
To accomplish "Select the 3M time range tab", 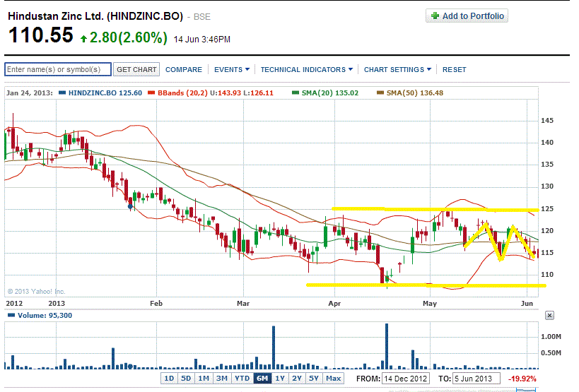I will click(221, 379).
